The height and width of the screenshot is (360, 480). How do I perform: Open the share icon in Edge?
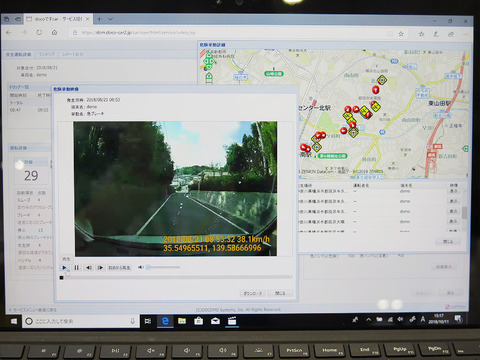[451, 34]
